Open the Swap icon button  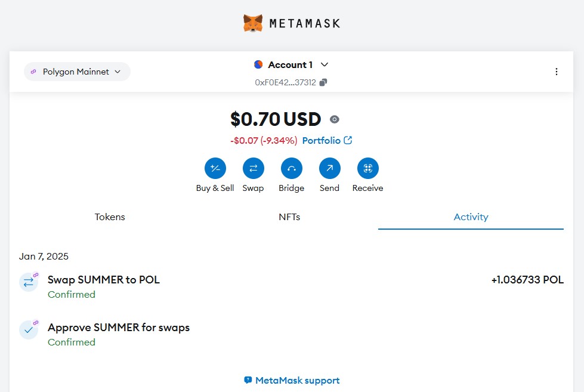pos(253,169)
